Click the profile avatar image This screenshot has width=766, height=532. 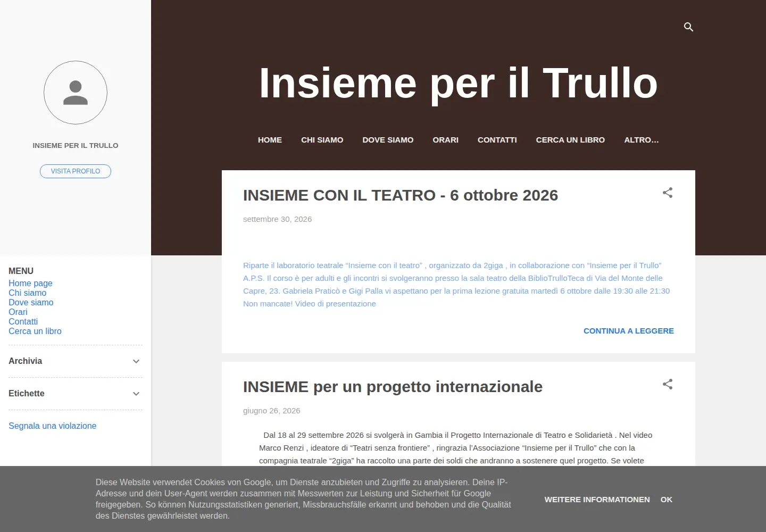(x=76, y=93)
